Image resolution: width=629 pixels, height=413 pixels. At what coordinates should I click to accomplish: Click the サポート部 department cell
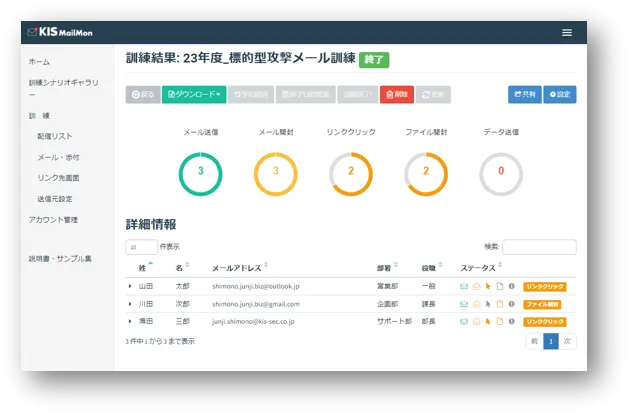click(394, 322)
